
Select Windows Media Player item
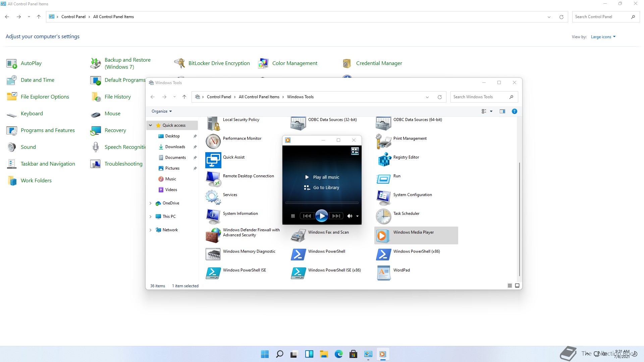pyautogui.click(x=416, y=235)
